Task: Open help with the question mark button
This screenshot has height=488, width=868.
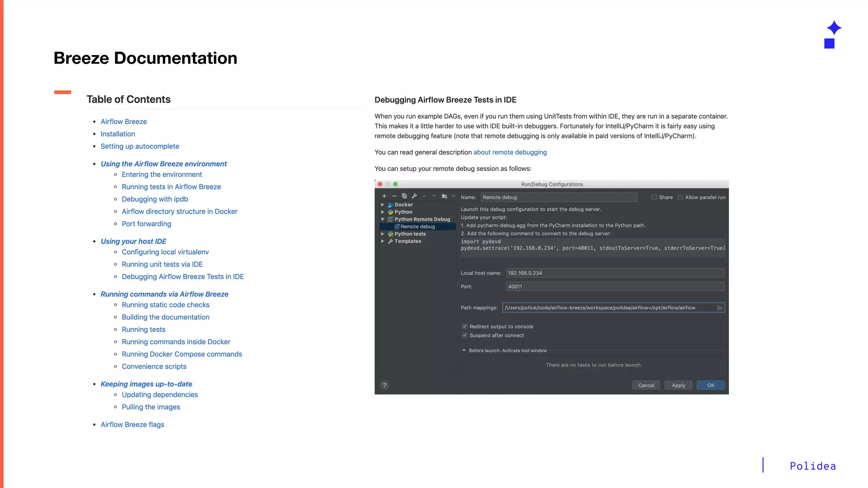Action: coord(384,385)
